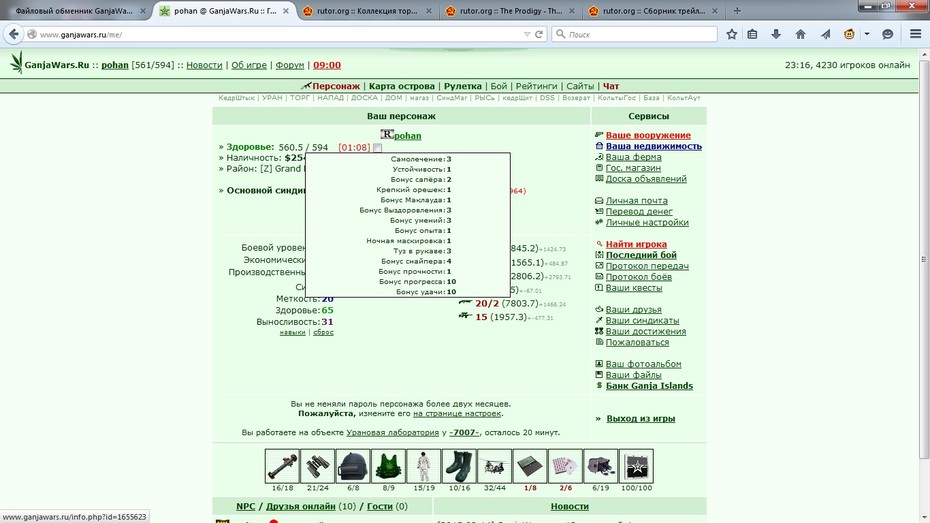Open the Бой menu item
Viewport: 930px width, 523px height.
(x=499, y=86)
